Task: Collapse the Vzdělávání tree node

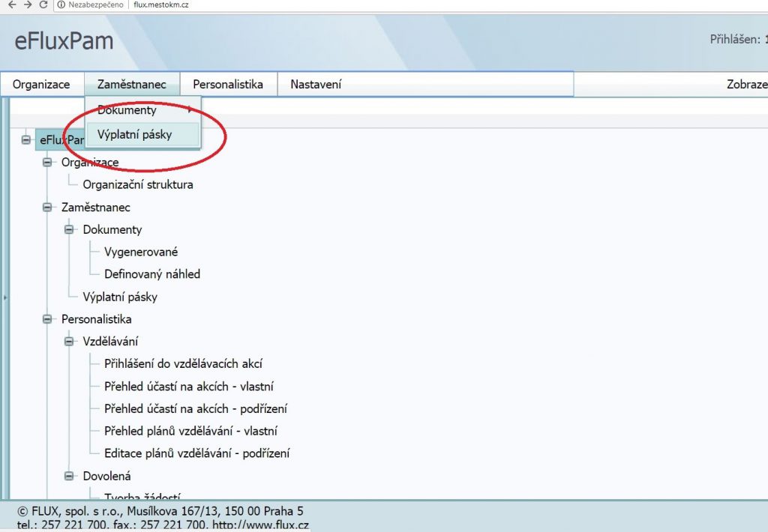Action: 70,342
